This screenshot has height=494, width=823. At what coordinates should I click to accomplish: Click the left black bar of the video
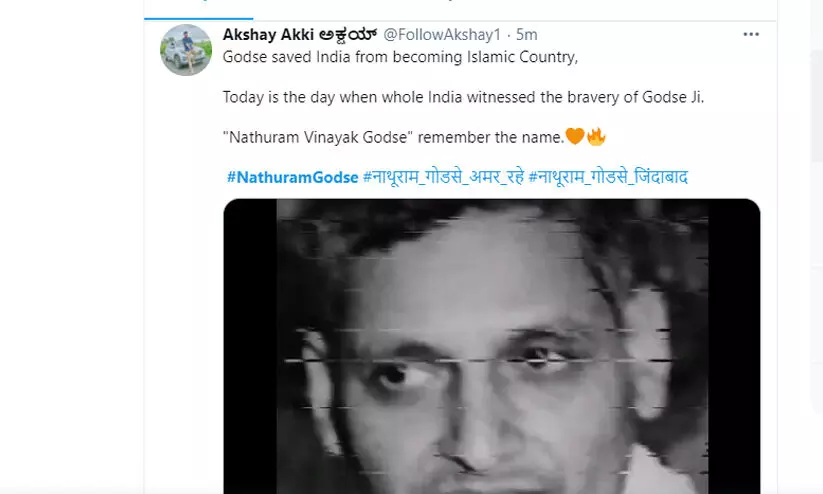pyautogui.click(x=250, y=346)
